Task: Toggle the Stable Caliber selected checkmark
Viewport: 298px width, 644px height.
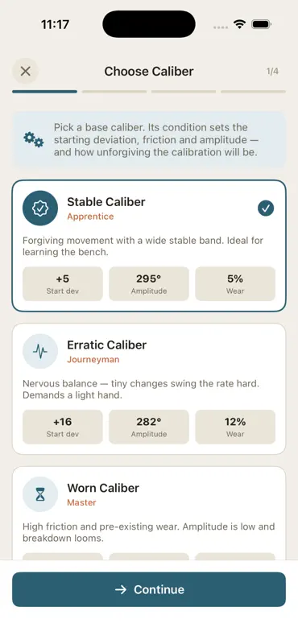Action: 266,208
